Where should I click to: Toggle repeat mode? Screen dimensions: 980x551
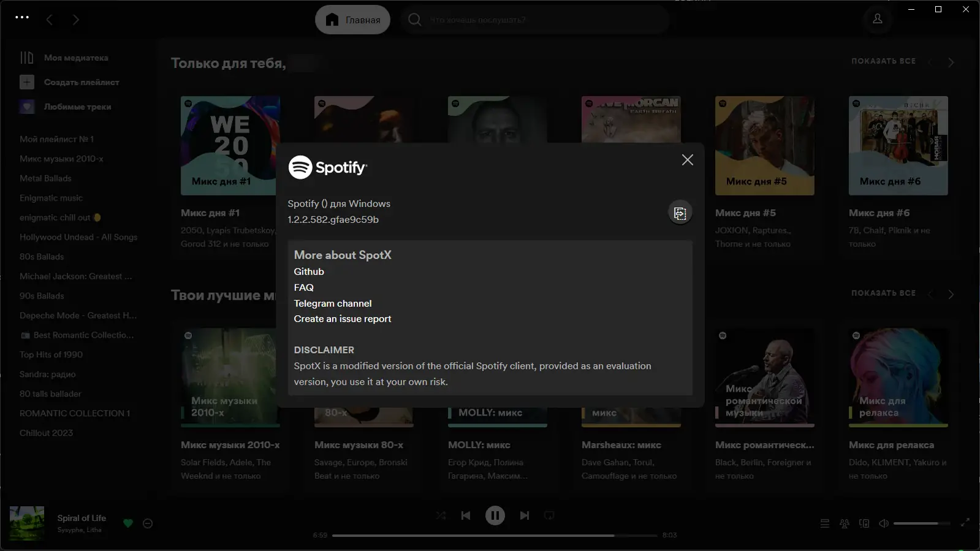[549, 516]
